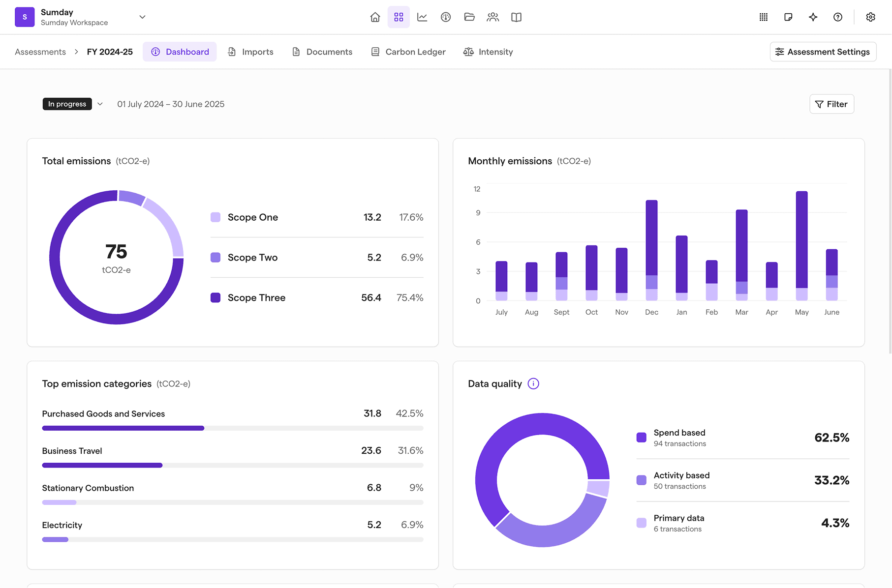The height and width of the screenshot is (588, 892).
Task: Switch to the Imports tab
Action: click(250, 52)
